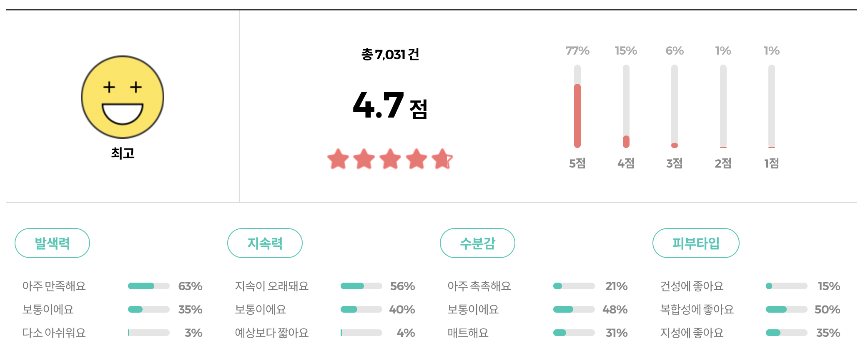Expand the 수분감 category section

477,243
